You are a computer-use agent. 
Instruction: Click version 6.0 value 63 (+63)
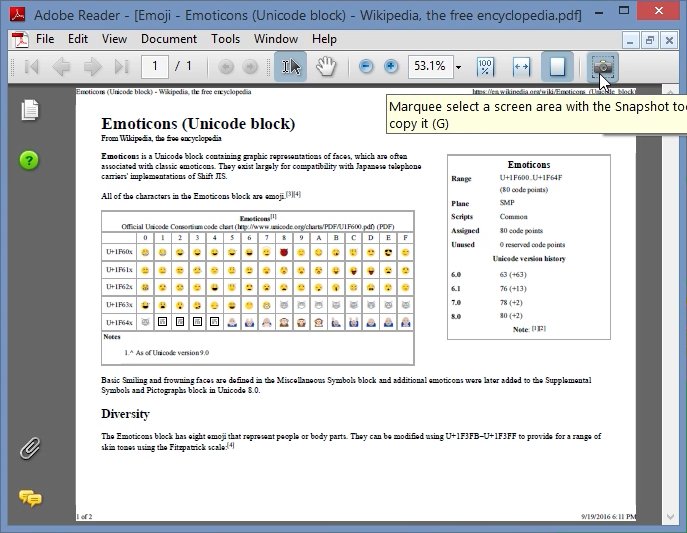(x=513, y=275)
